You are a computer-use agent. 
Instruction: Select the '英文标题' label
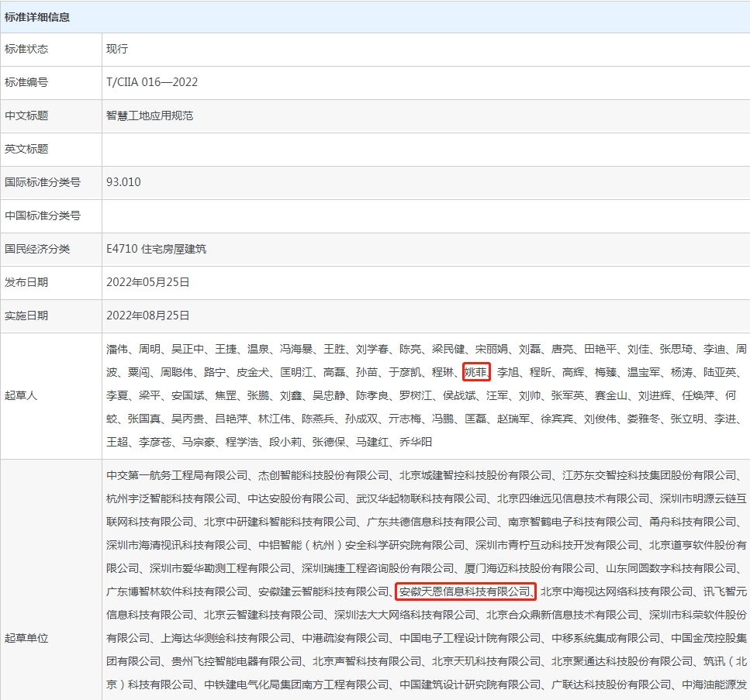pos(26,149)
